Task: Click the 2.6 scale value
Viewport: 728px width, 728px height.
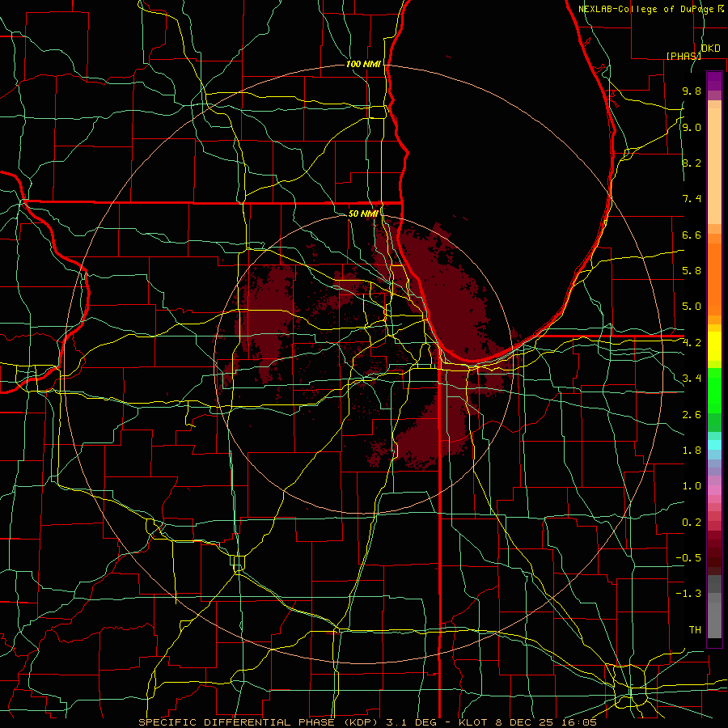Action: 692,414
